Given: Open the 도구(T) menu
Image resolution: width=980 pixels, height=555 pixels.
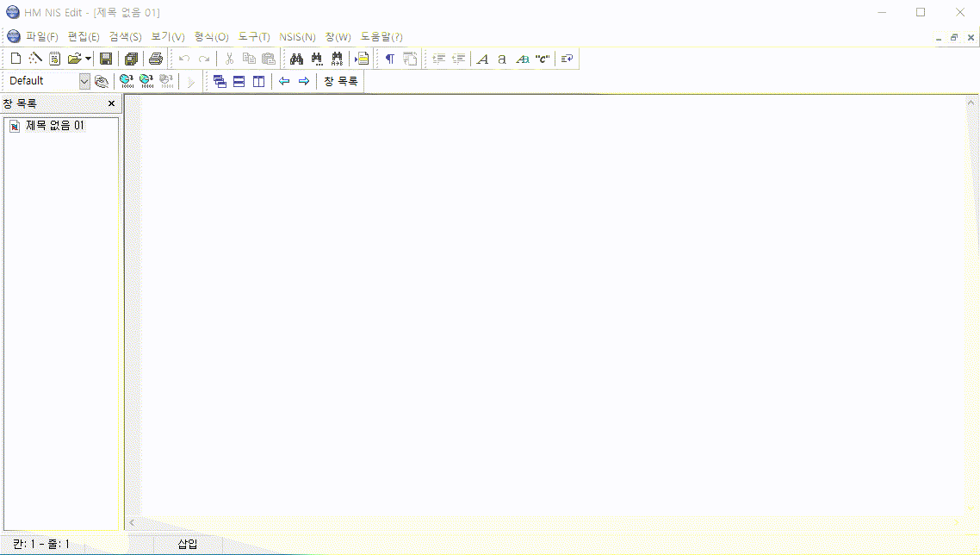Looking at the screenshot, I should [254, 37].
